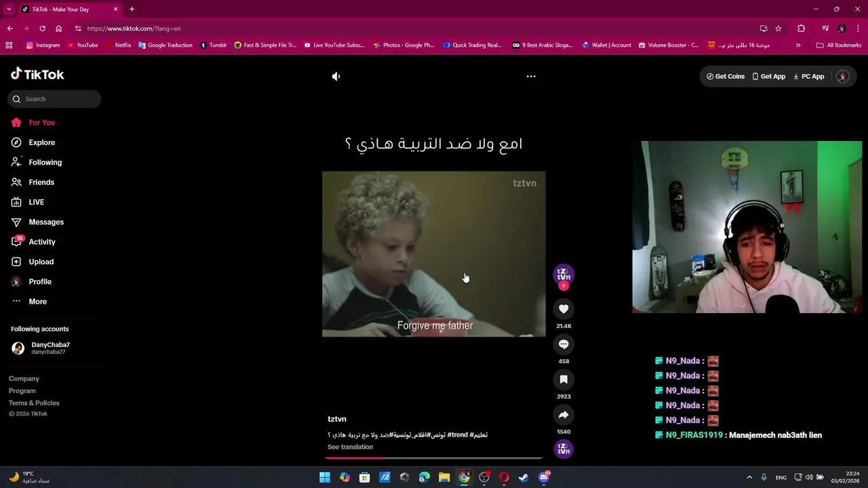
Task: Launch Steam from the taskbar
Action: (524, 477)
